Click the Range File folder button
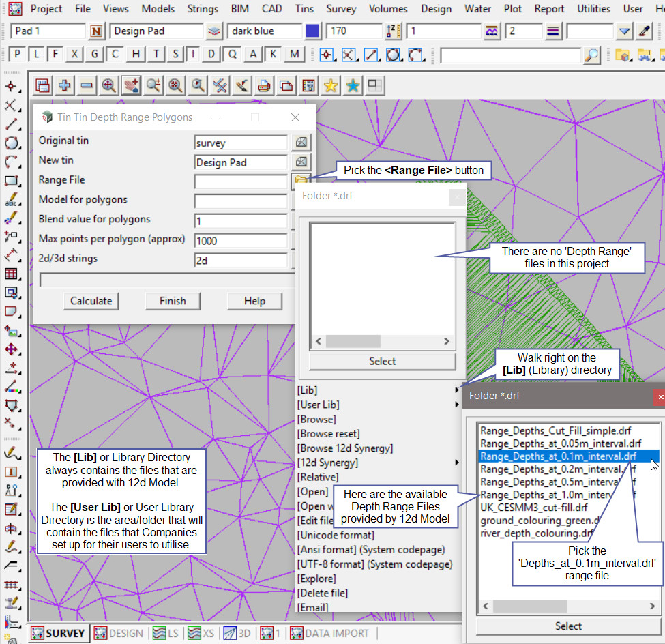The height and width of the screenshot is (644, 665). pos(301,181)
